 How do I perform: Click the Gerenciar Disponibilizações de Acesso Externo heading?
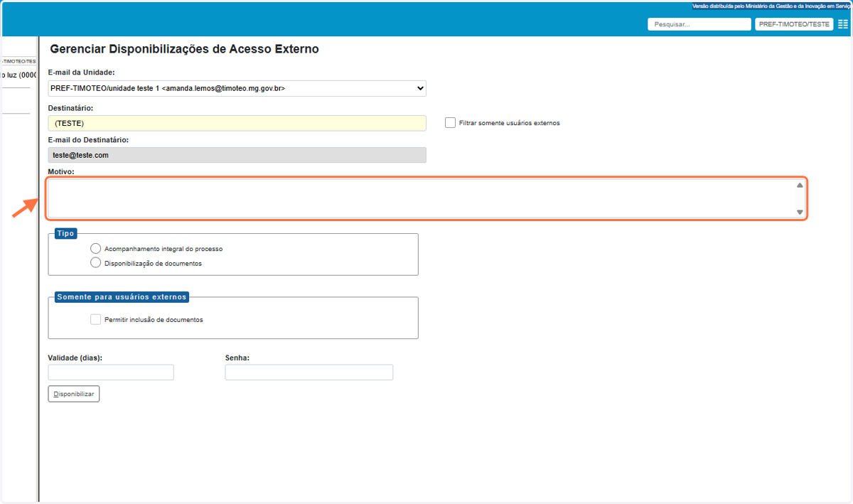[185, 49]
